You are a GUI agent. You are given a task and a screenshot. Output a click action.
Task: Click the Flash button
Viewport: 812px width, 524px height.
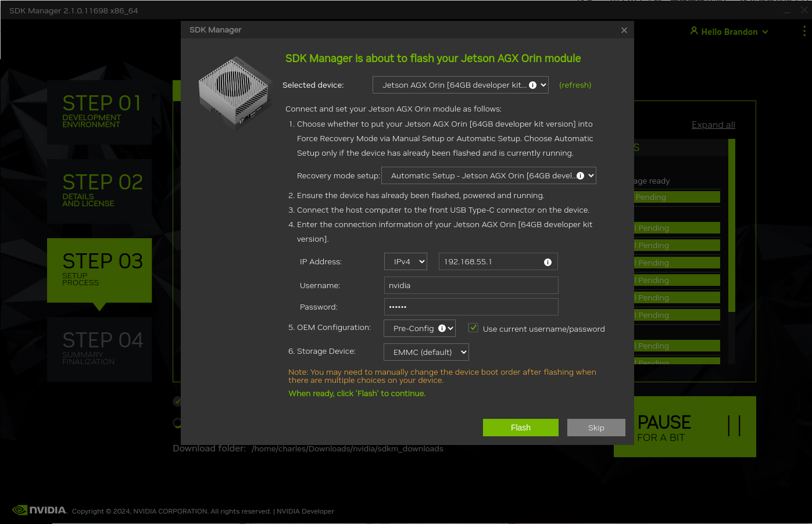click(x=521, y=428)
